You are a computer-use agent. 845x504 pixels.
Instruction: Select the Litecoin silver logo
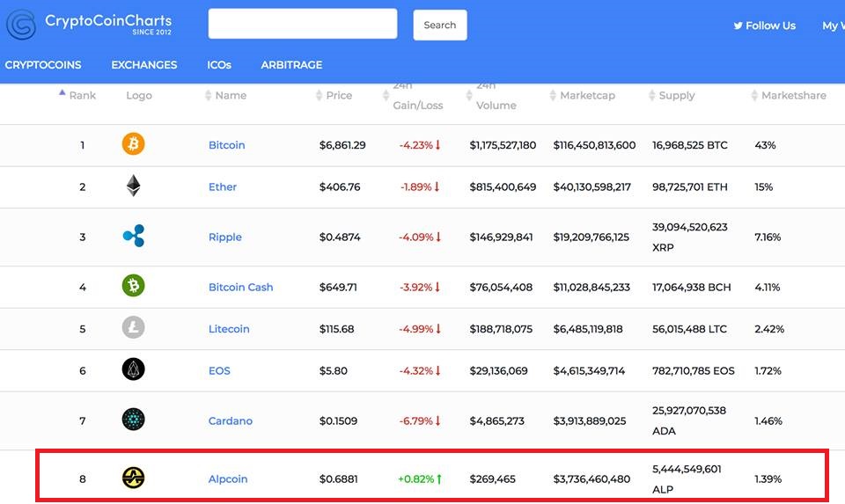point(133,327)
